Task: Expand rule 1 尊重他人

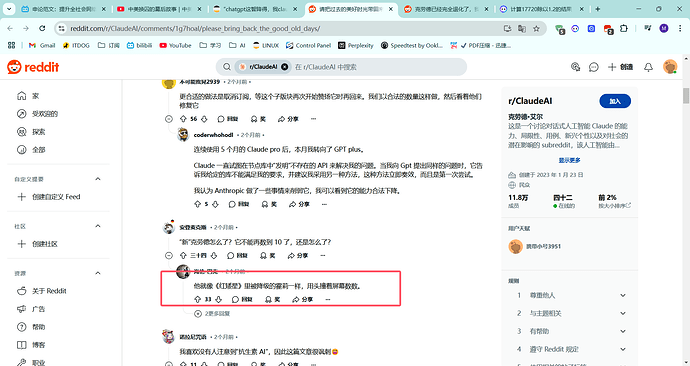Action: (x=623, y=295)
